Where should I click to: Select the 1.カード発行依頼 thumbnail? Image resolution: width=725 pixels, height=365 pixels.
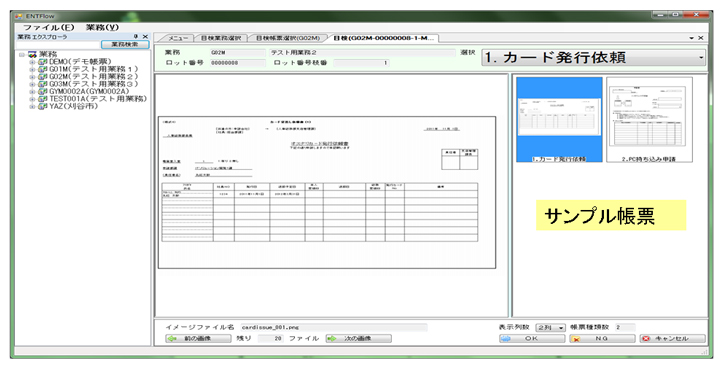559,119
